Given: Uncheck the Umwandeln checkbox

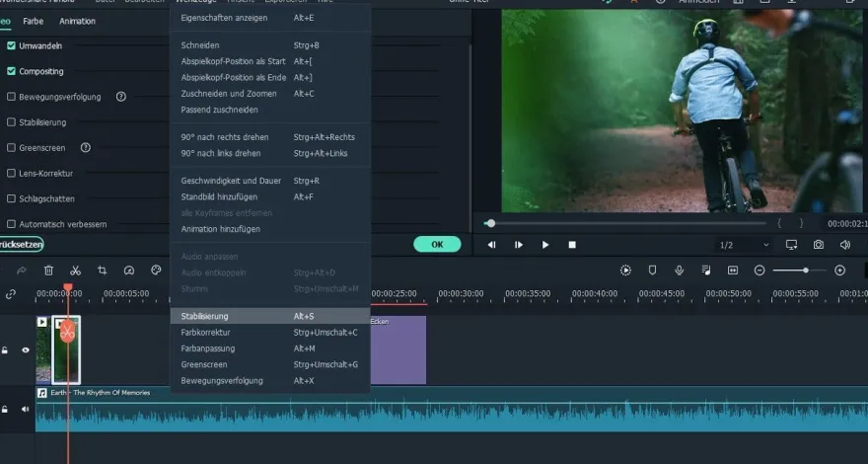Looking at the screenshot, I should (11, 46).
